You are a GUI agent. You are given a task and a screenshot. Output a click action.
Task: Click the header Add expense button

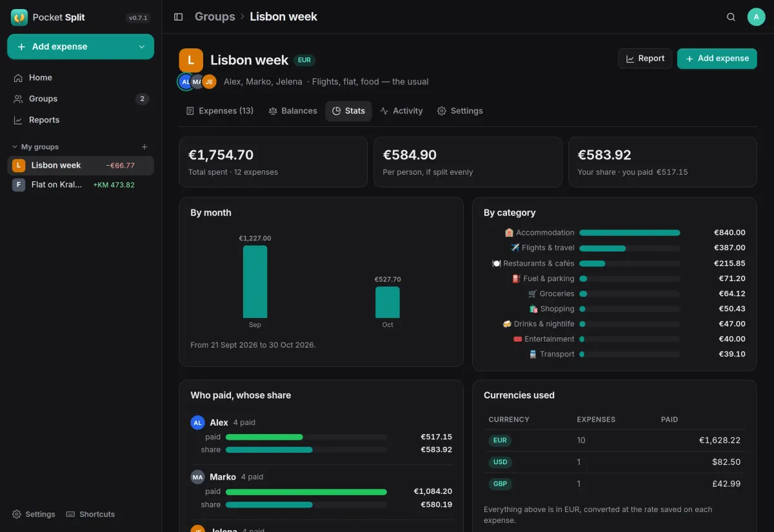(x=717, y=59)
